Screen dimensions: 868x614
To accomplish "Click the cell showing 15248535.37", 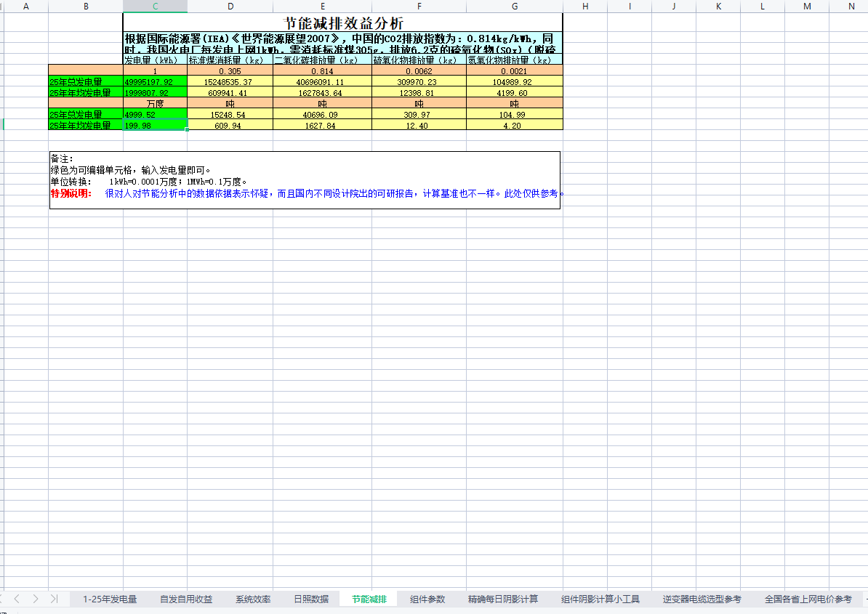I will tap(230, 81).
